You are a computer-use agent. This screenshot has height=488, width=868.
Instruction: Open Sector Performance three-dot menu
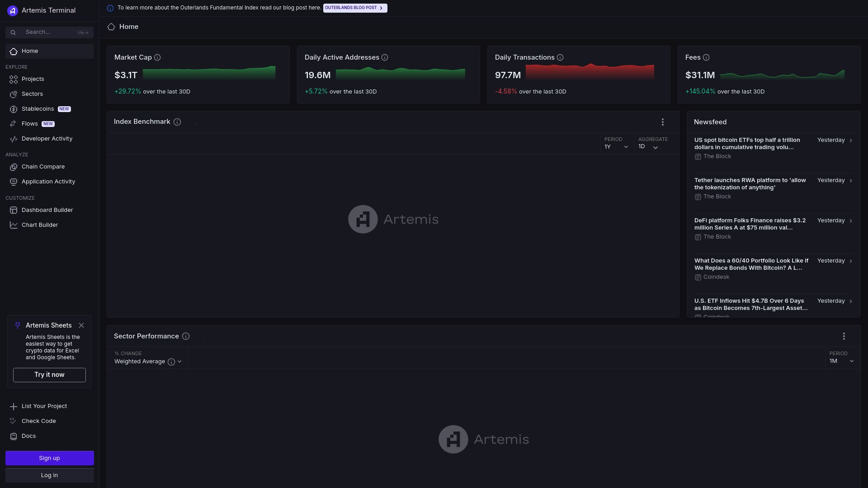click(844, 336)
